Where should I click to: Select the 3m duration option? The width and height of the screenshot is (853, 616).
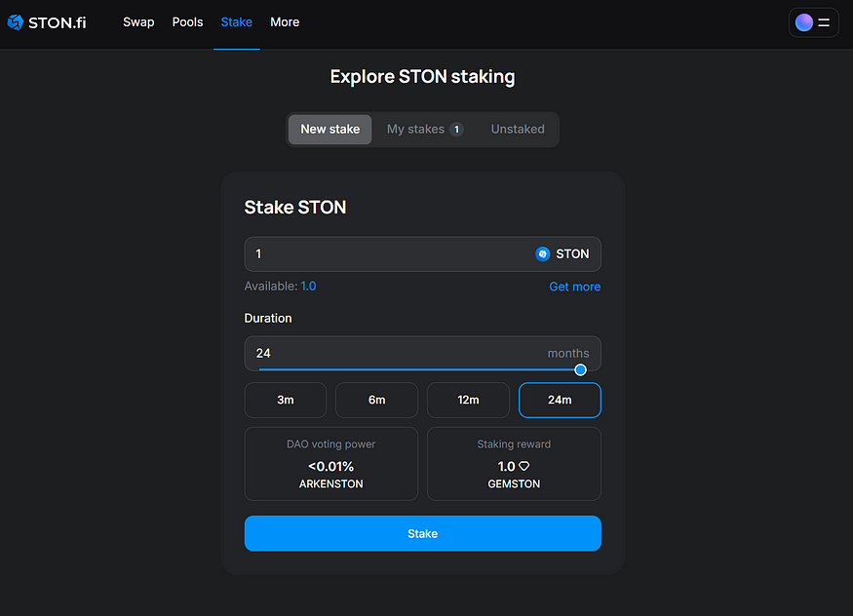tap(286, 401)
